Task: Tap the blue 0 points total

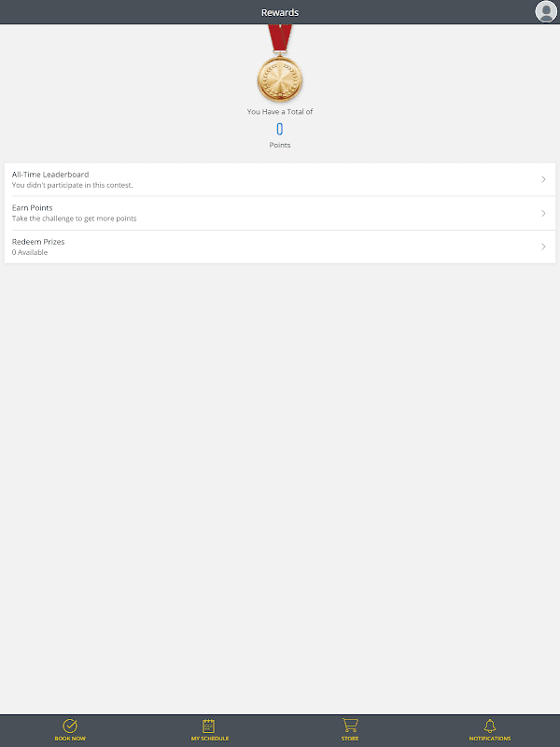Action: click(x=280, y=129)
